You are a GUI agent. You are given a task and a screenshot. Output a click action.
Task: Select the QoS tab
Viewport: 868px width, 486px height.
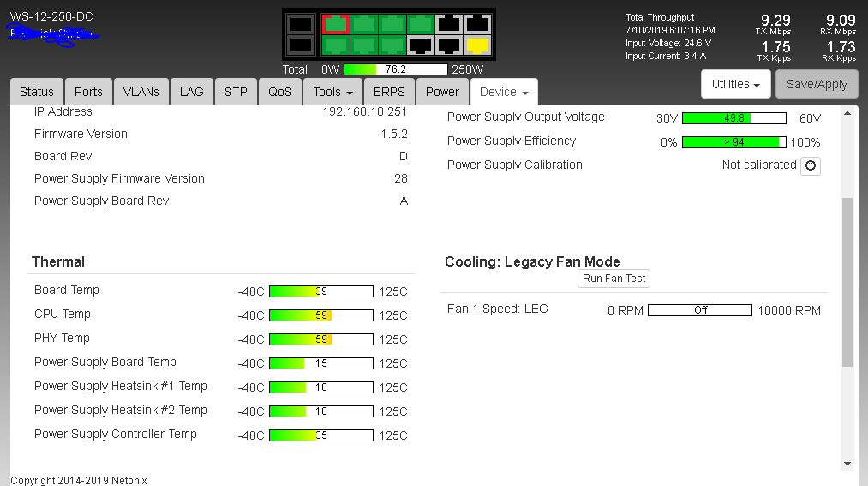click(x=280, y=92)
